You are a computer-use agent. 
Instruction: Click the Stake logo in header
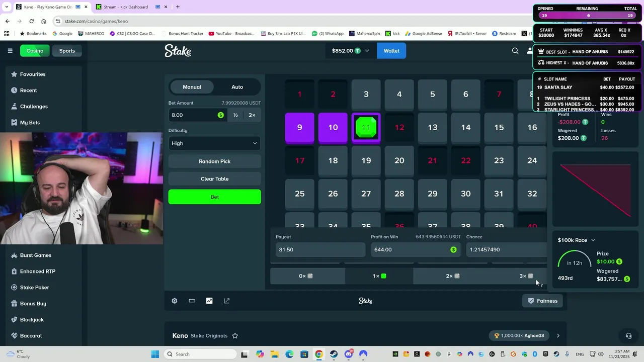178,51
